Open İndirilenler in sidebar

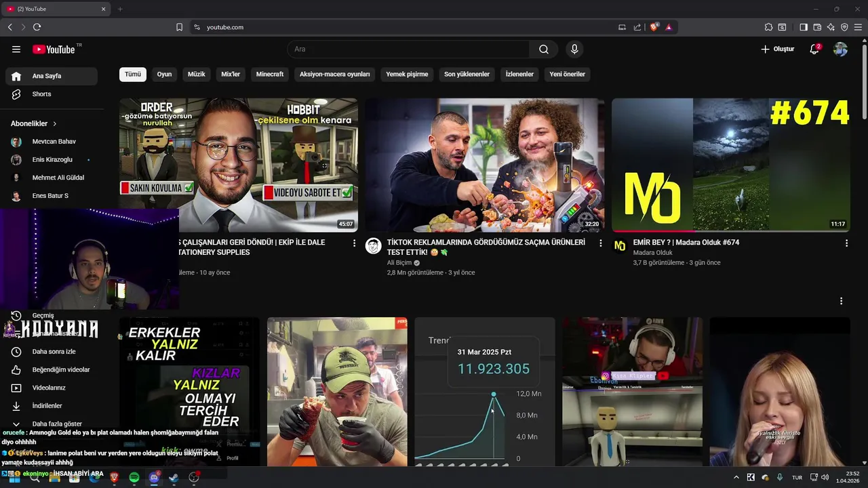pyautogui.click(x=52, y=405)
